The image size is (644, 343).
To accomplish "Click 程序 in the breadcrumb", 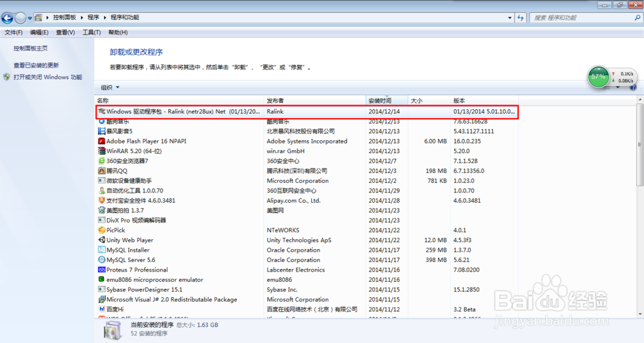I will click(93, 17).
